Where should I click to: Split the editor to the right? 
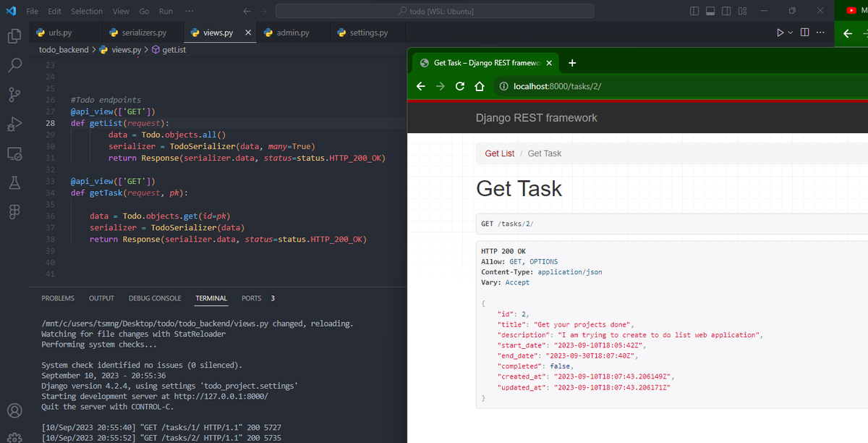[804, 33]
